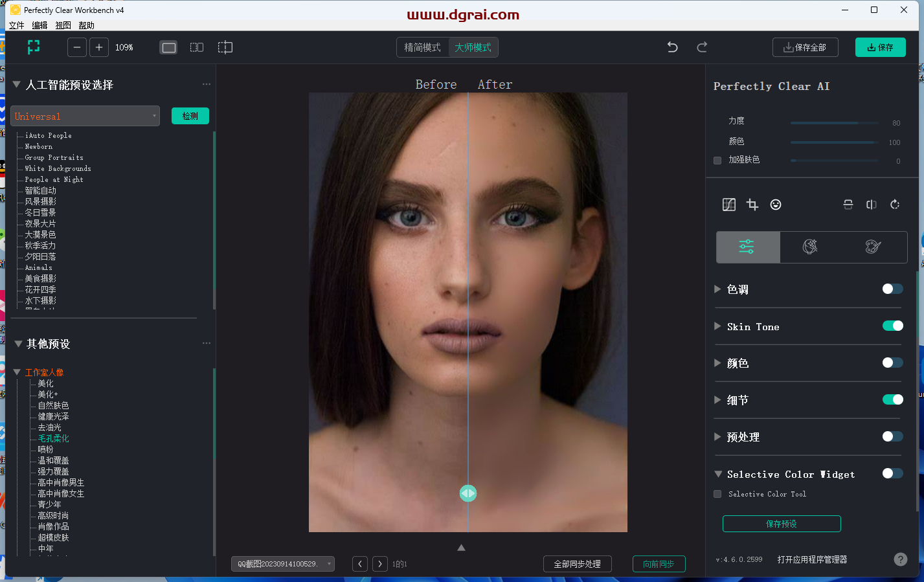
Task: Switch to 精简模式
Action: (423, 47)
